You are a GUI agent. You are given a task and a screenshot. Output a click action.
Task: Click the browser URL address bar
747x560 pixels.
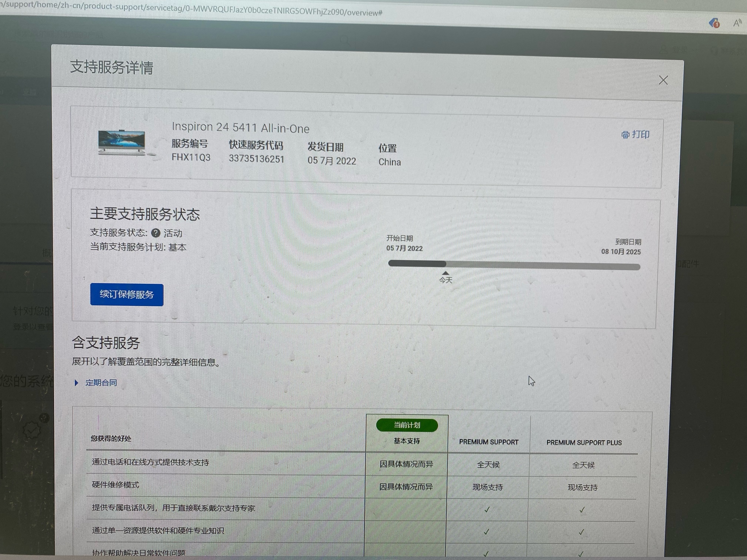[x=193, y=8]
